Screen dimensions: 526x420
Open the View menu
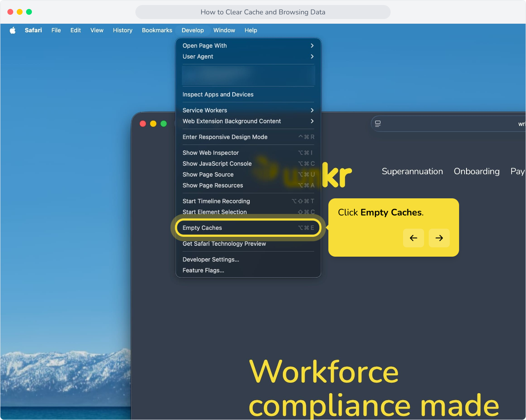97,30
